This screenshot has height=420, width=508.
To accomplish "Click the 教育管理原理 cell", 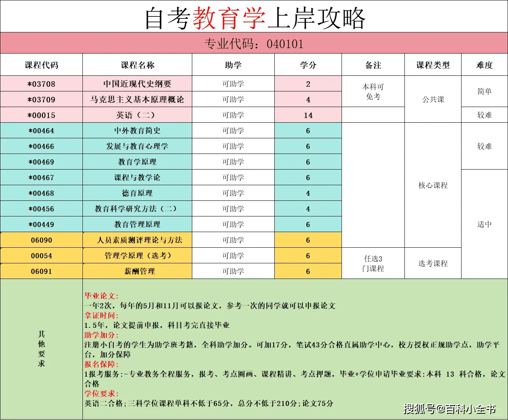I will (x=138, y=224).
